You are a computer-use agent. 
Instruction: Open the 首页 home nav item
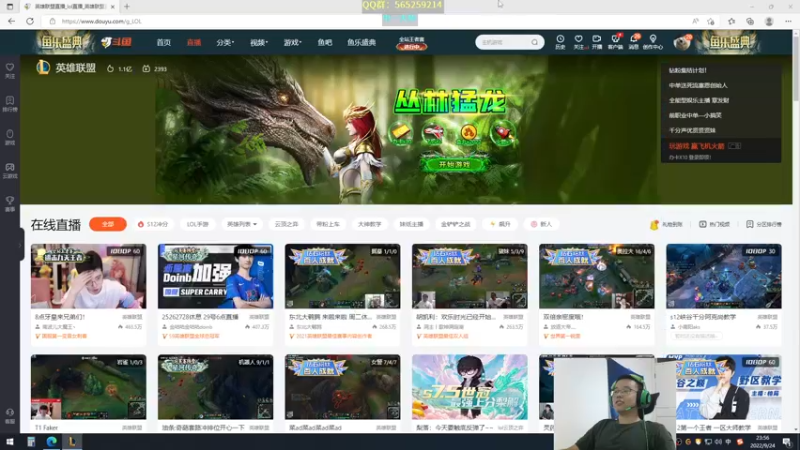(163, 42)
